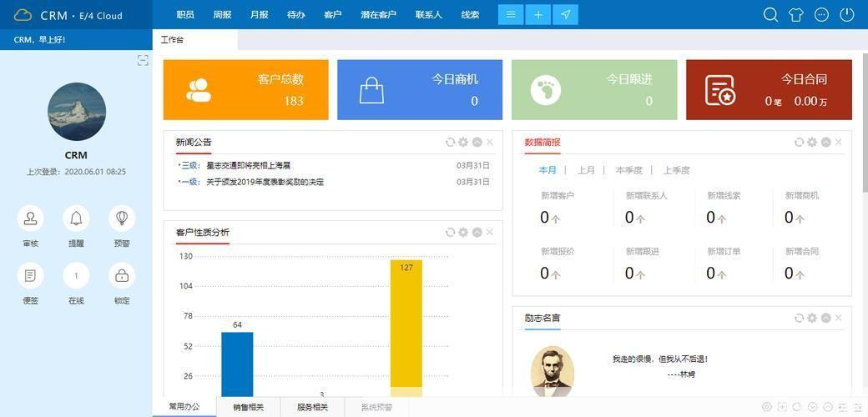This screenshot has height=417, width=868.
Task: Switch to the 系统预警 bottom tab
Action: click(x=376, y=408)
